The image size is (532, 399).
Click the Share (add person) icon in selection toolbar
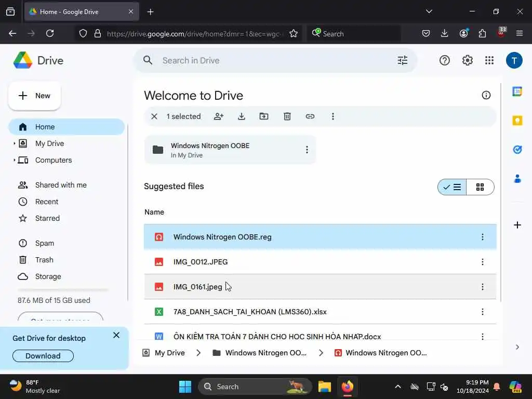[219, 116]
